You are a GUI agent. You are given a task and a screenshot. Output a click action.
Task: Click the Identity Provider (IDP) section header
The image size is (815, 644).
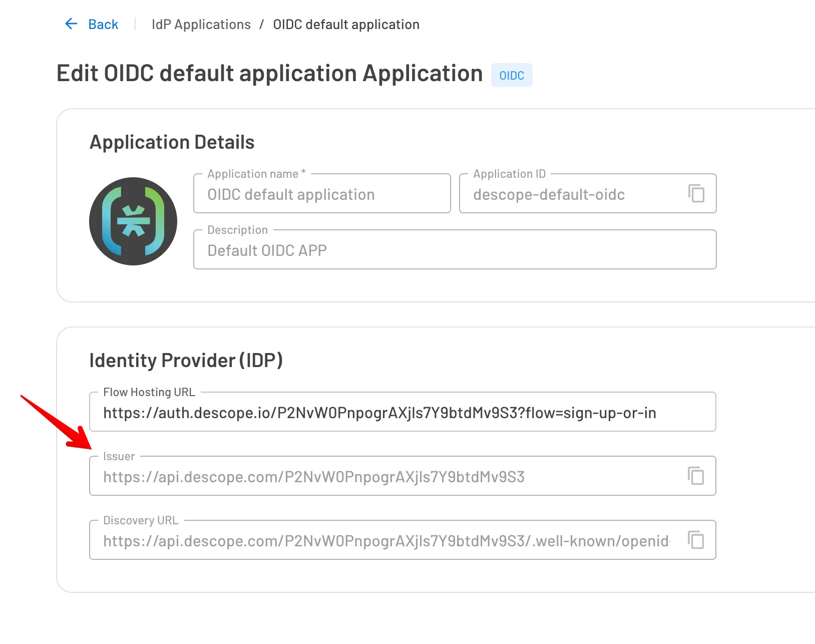tap(186, 360)
